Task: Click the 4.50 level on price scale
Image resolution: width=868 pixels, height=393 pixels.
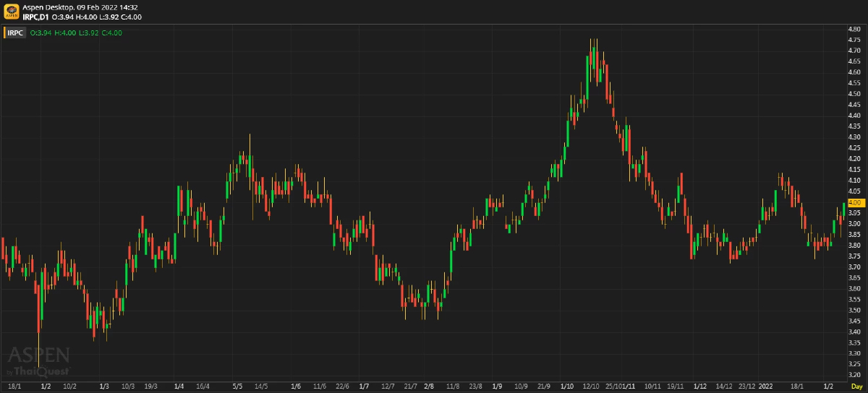Action: click(x=854, y=94)
